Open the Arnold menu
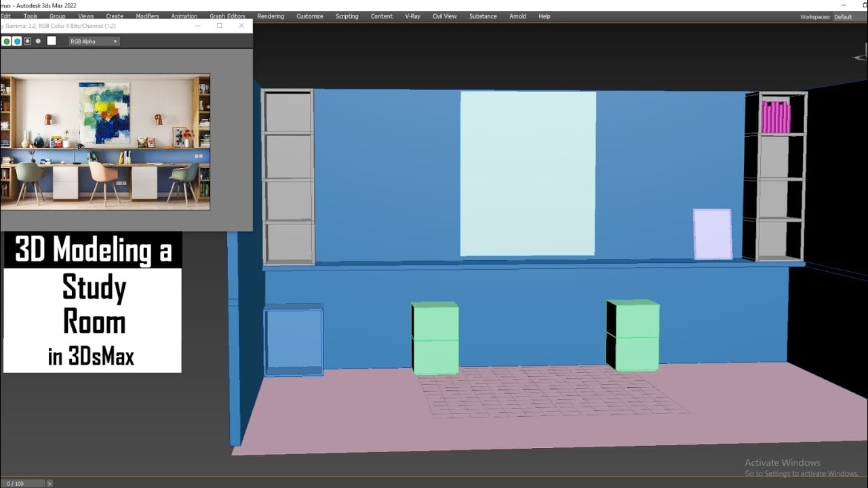This screenshot has height=488, width=868. (x=517, y=16)
